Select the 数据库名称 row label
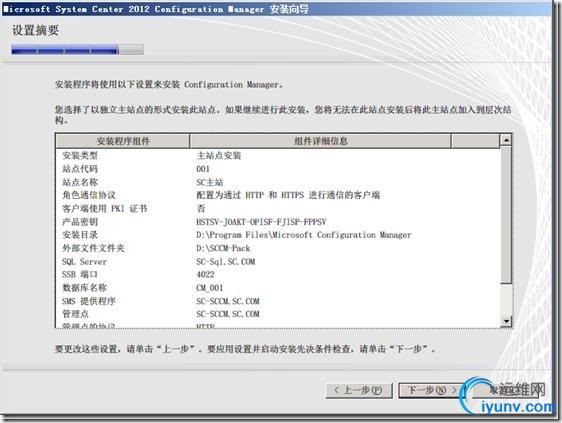Screen dimensions: 562x423 (x=84, y=288)
